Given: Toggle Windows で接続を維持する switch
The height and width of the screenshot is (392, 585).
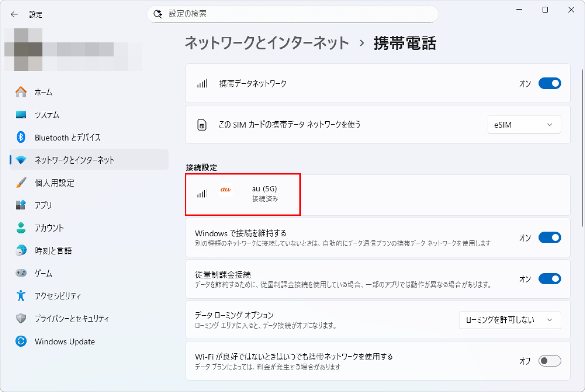Looking at the screenshot, I should (549, 238).
